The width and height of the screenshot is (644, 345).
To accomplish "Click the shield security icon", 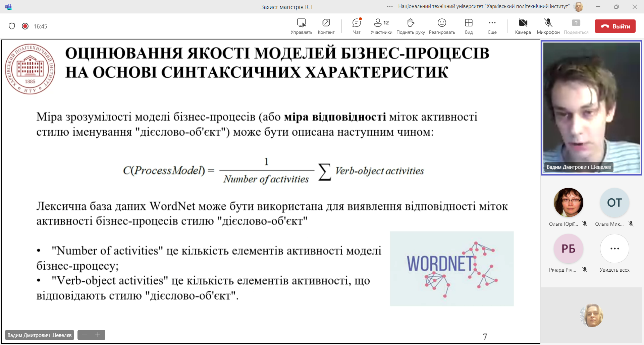I will (12, 26).
